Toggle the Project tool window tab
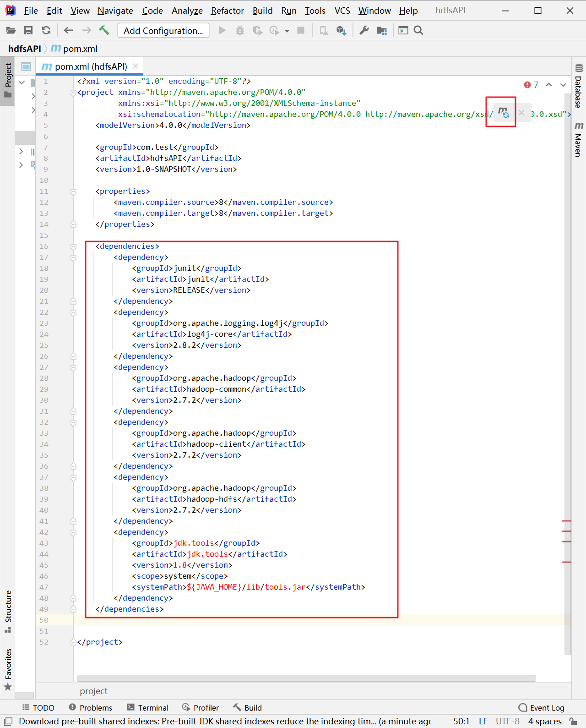The width and height of the screenshot is (586, 728). click(8, 81)
